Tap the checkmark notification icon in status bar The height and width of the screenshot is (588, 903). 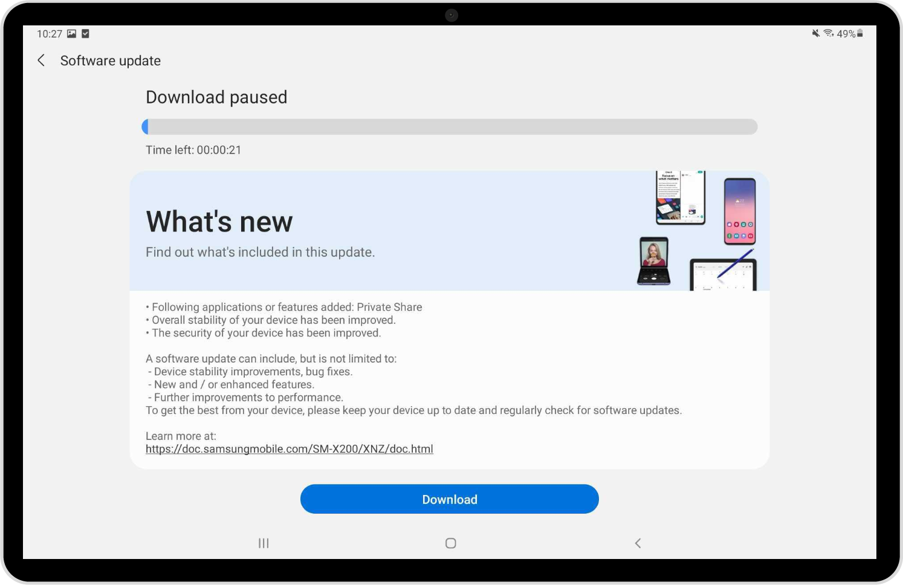[x=85, y=34]
